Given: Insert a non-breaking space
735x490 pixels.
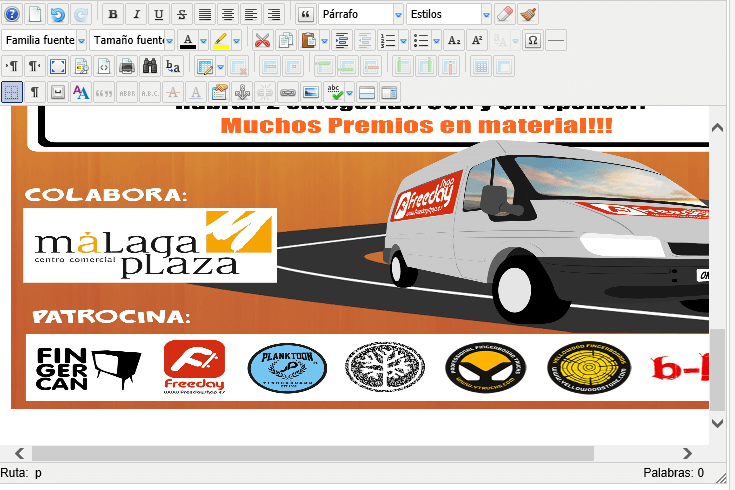Looking at the screenshot, I should (x=58, y=92).
